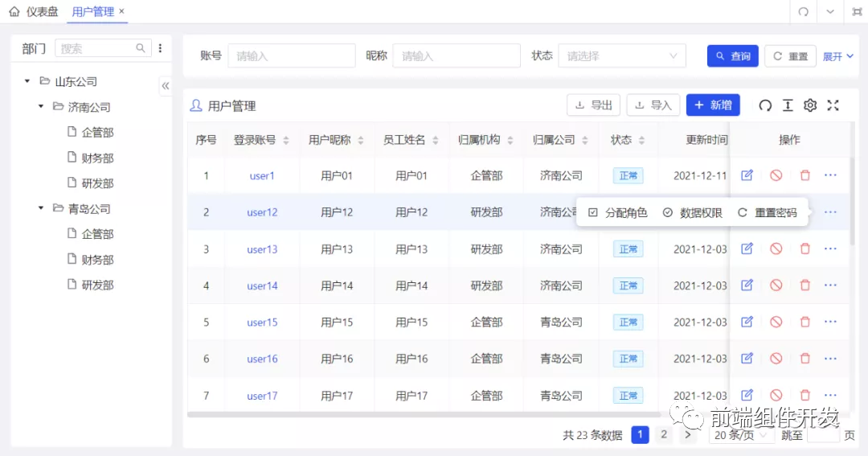Choose 分配角色 from popup menu
Viewport: 868px width, 456px height.
click(x=618, y=213)
